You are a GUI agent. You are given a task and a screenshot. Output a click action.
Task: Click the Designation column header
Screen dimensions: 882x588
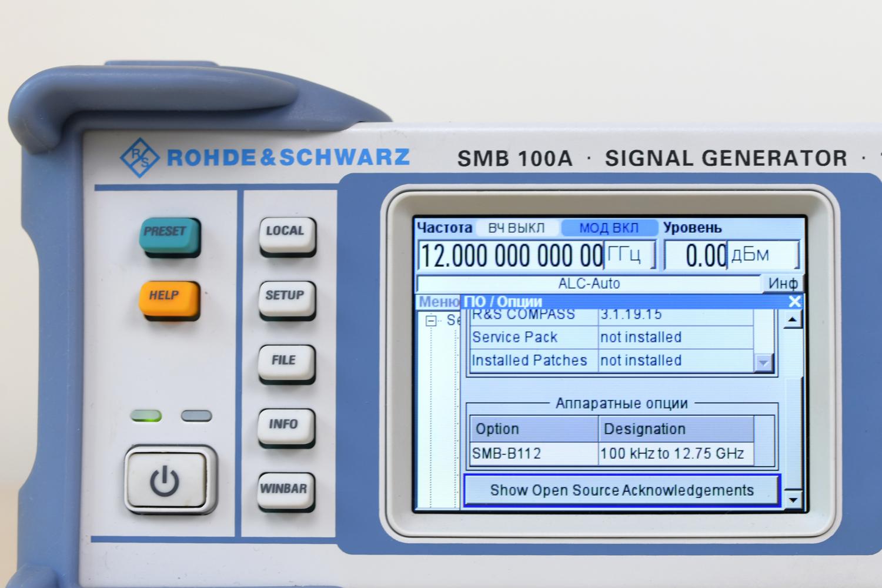[x=676, y=429]
